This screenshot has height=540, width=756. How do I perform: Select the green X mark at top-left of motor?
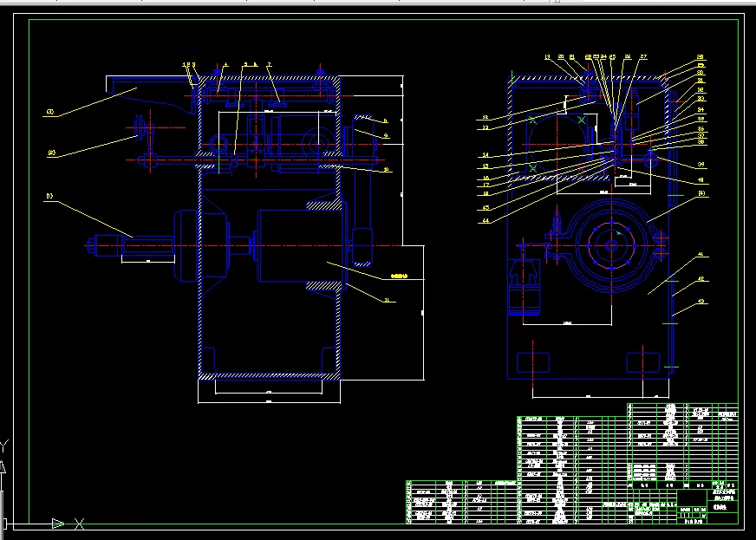tap(533, 120)
